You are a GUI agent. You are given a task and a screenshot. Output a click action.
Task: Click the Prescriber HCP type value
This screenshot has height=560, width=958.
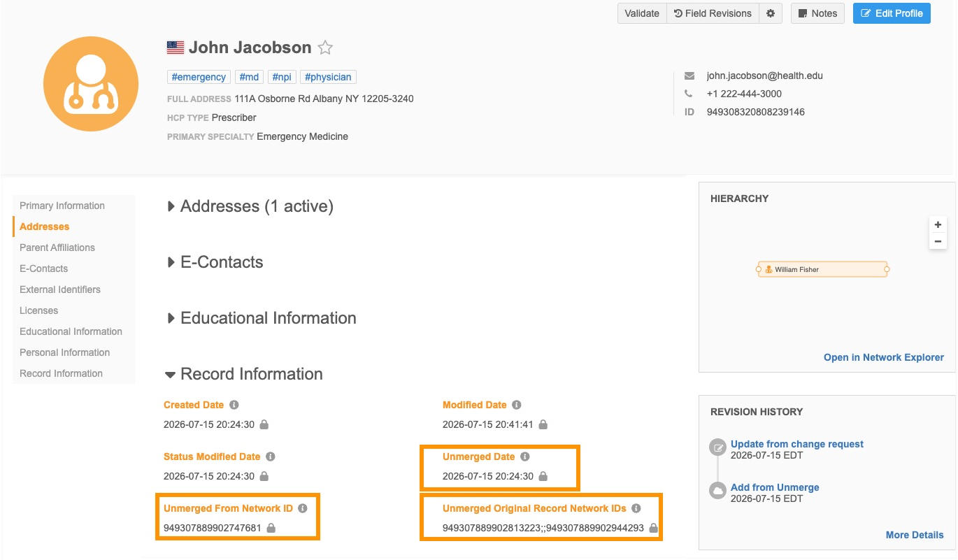point(234,117)
